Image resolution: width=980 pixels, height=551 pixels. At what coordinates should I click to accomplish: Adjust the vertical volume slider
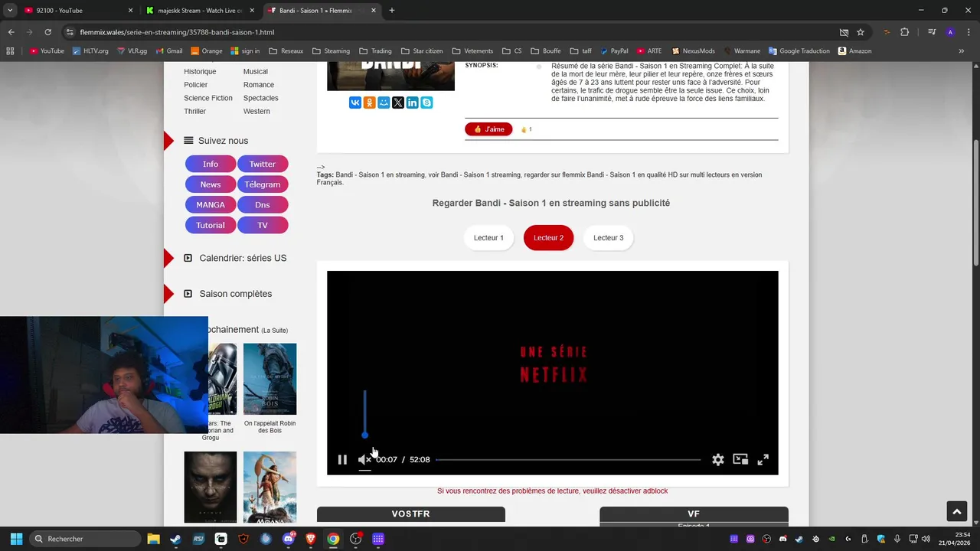click(x=364, y=414)
